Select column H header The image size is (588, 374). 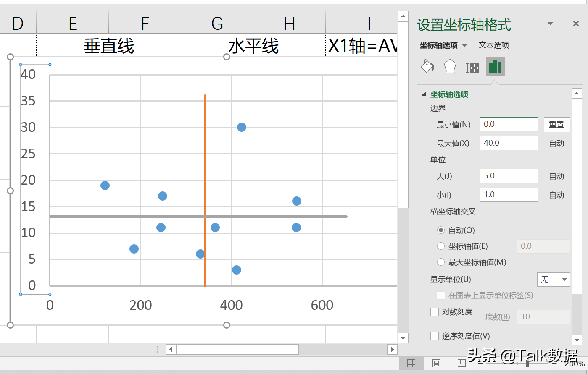[290, 23]
